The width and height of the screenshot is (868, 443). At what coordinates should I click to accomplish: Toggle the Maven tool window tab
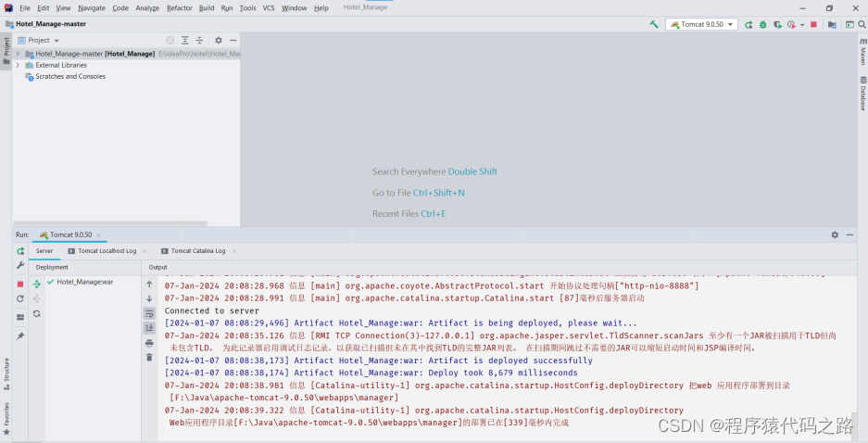862,52
